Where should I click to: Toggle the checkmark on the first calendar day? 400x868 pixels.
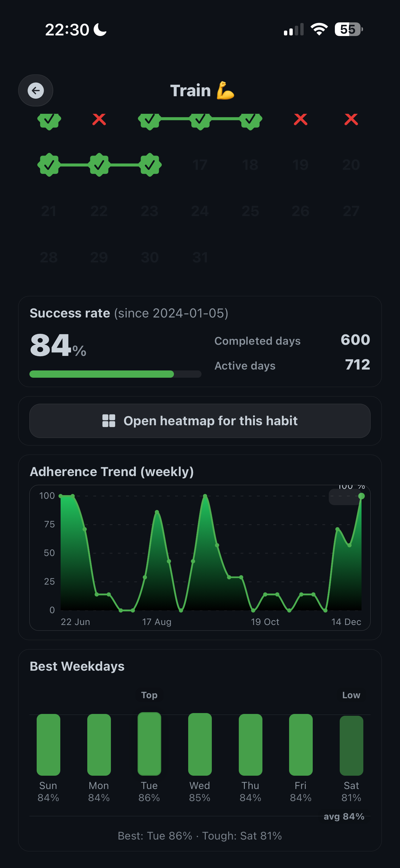49,120
